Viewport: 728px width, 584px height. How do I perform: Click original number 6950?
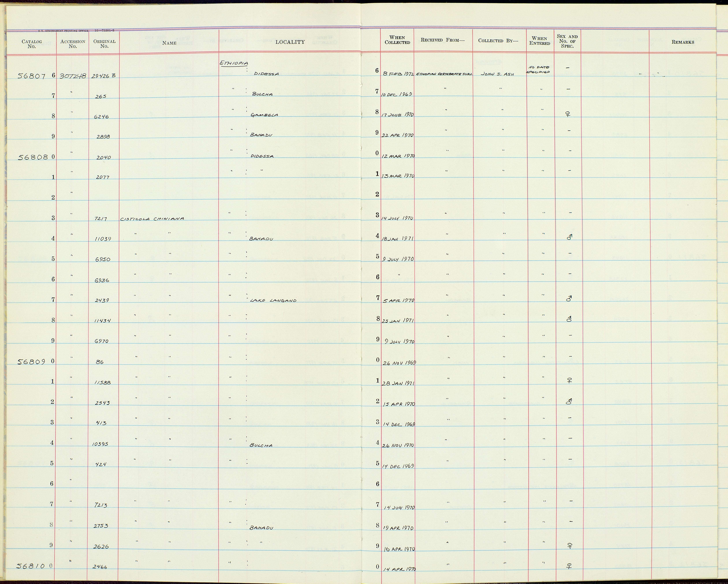pos(103,260)
